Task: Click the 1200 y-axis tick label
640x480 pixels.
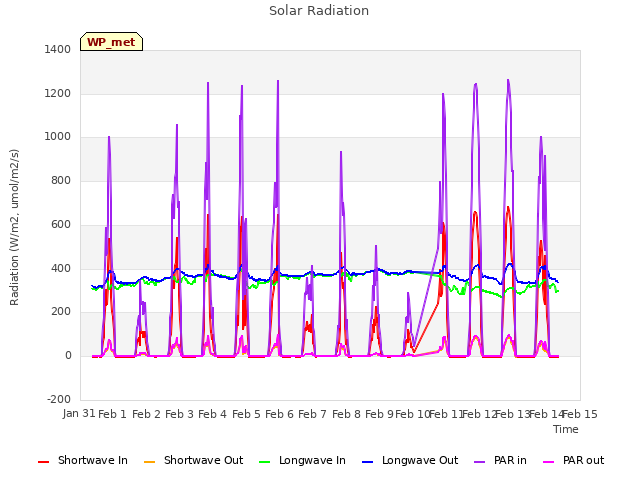Action: pyautogui.click(x=58, y=93)
